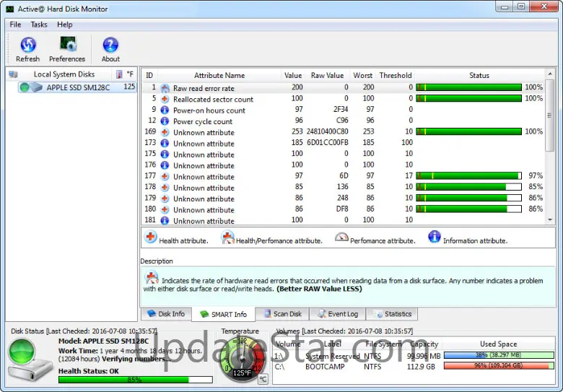Screen dimensions: 563x392
Task: Click the icon of attribute ID 169
Action: click(x=165, y=132)
